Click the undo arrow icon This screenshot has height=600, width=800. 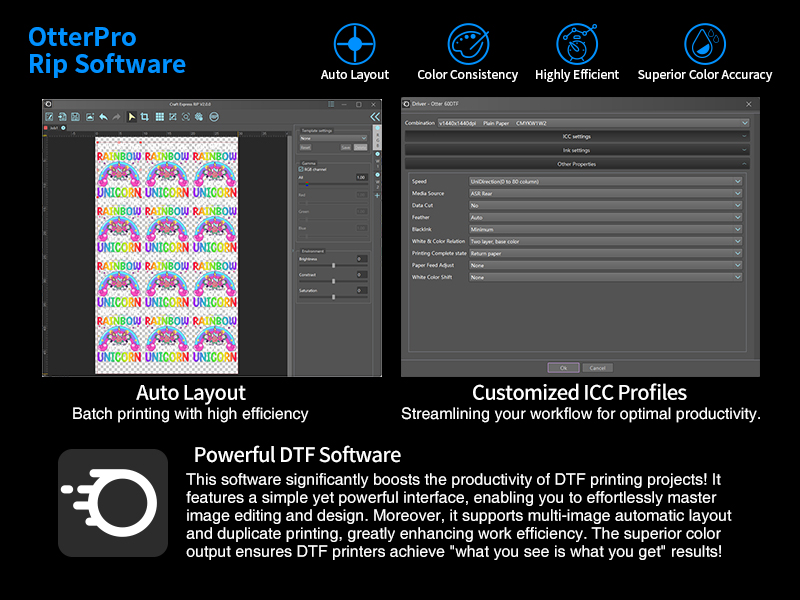click(x=103, y=117)
